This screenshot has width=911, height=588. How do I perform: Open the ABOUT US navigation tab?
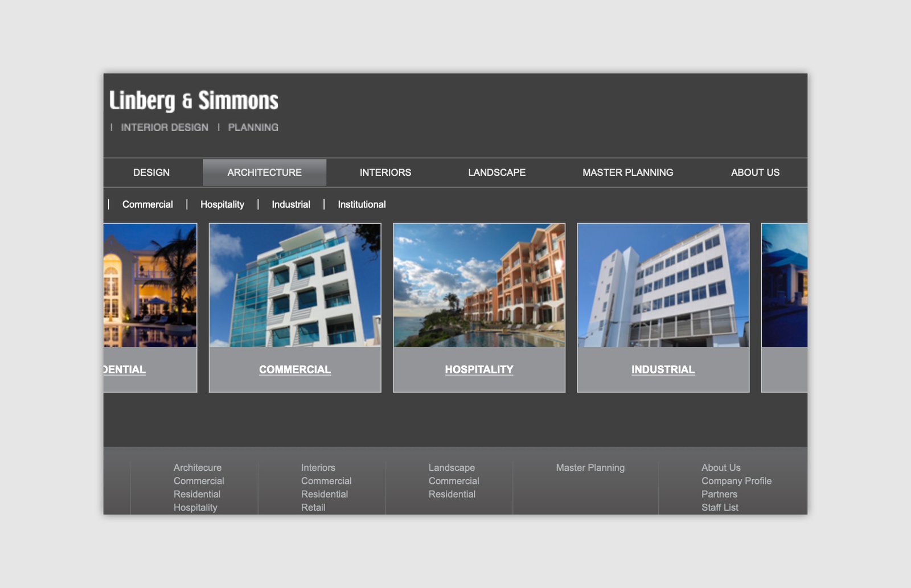click(x=755, y=172)
